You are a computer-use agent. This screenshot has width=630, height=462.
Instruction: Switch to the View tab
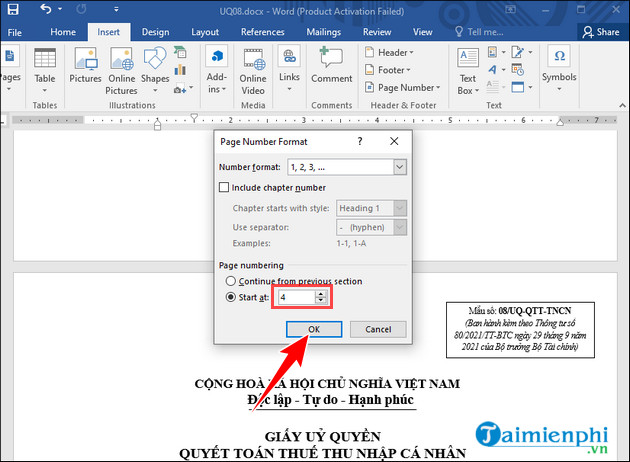(423, 32)
